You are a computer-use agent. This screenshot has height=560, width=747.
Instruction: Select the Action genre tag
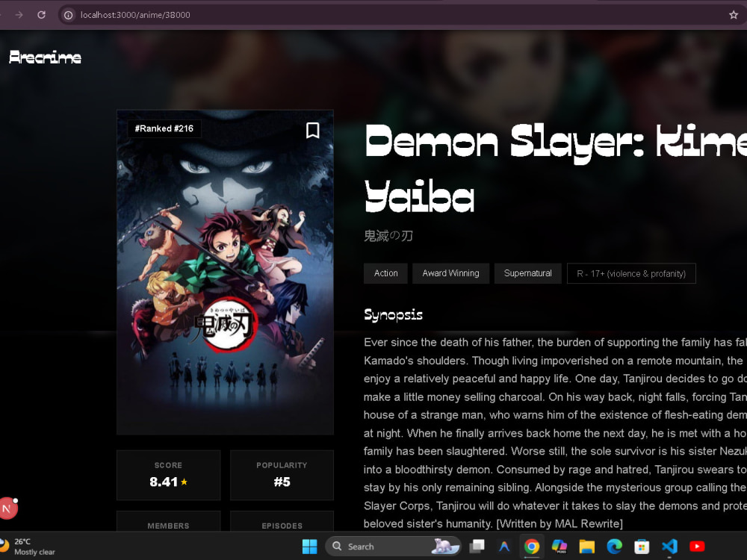tap(386, 273)
